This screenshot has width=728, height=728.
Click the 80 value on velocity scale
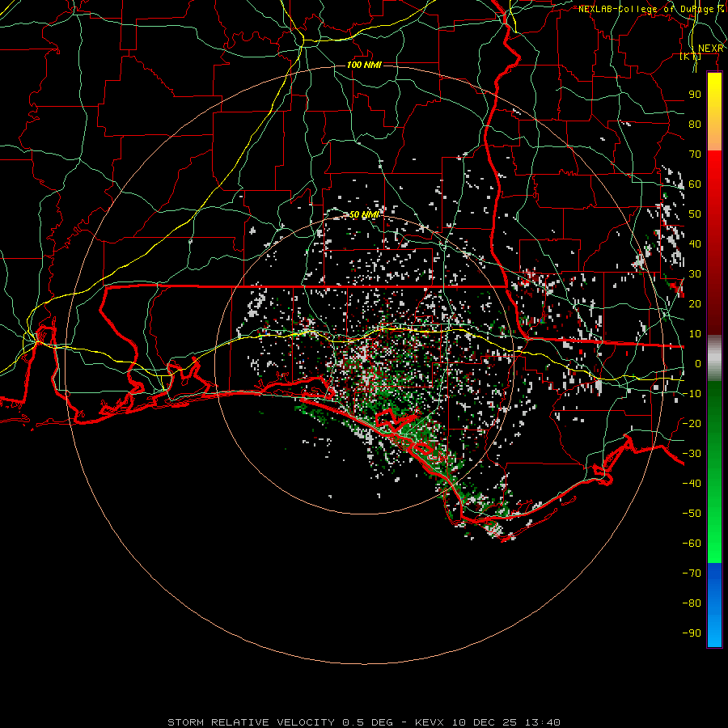click(x=695, y=125)
